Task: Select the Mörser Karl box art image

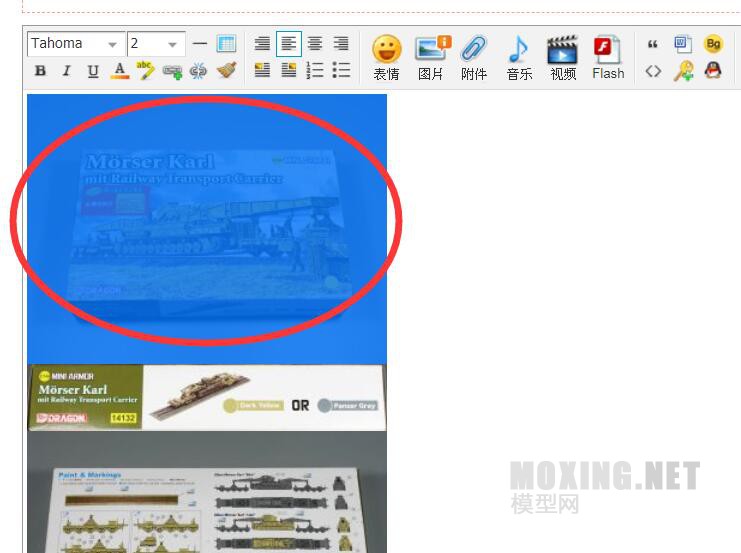Action: pyautogui.click(x=207, y=229)
